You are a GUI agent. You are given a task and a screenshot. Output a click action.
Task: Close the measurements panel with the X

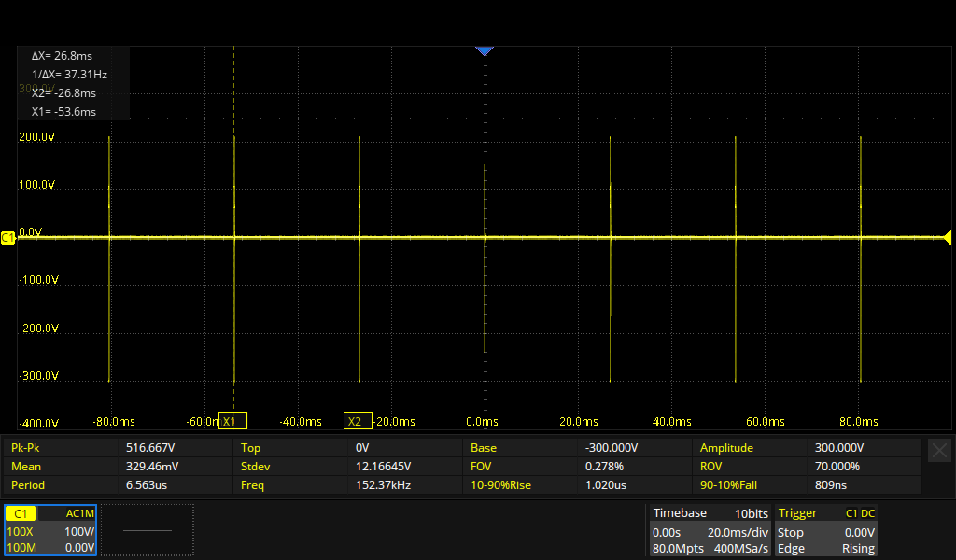click(x=939, y=450)
